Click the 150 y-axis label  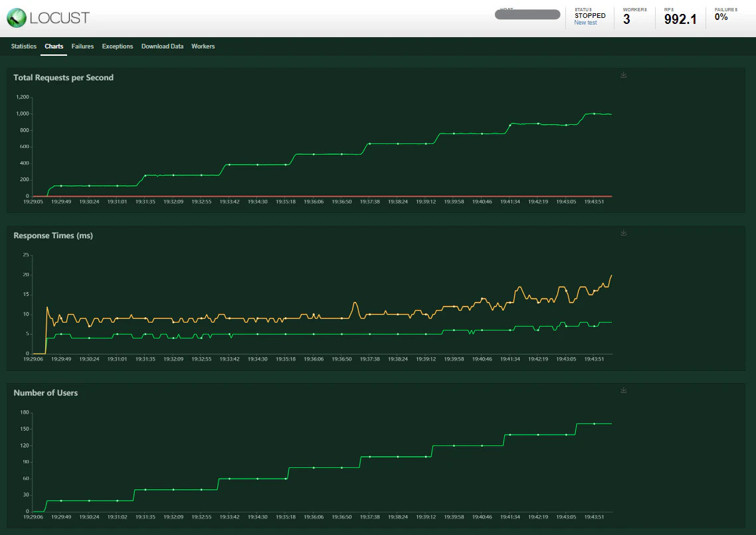pos(25,429)
